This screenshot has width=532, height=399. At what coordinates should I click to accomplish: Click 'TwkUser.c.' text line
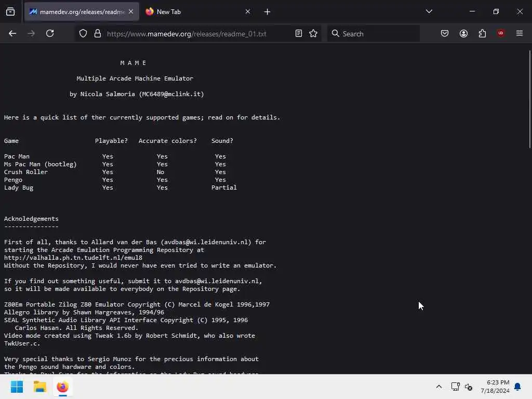(22, 343)
